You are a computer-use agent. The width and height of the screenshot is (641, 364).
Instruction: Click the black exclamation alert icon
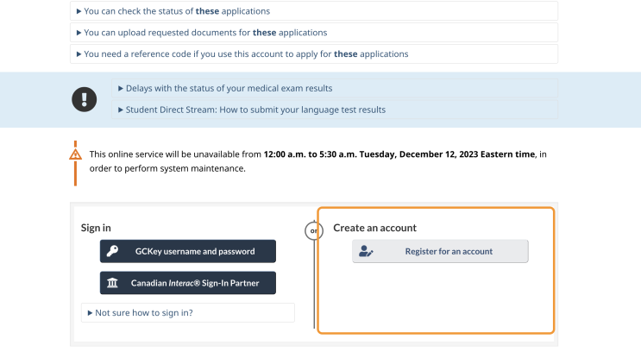[x=85, y=99]
